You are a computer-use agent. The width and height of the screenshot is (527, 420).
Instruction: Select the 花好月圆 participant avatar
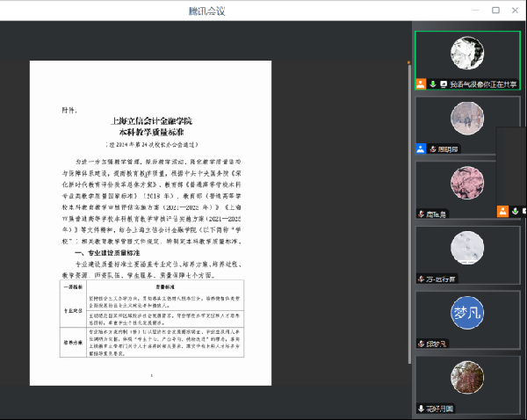click(x=466, y=378)
